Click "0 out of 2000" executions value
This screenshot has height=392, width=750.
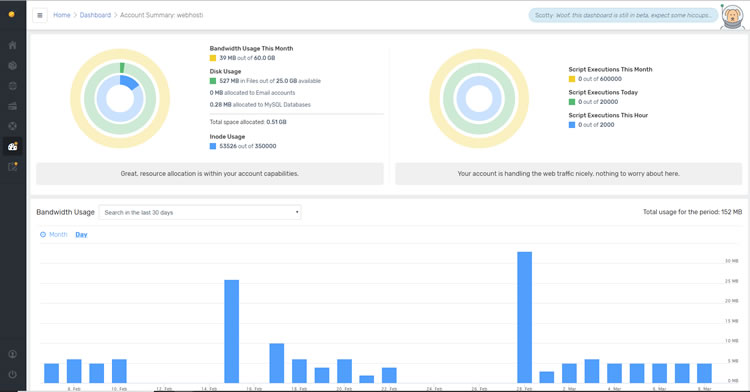tap(596, 125)
